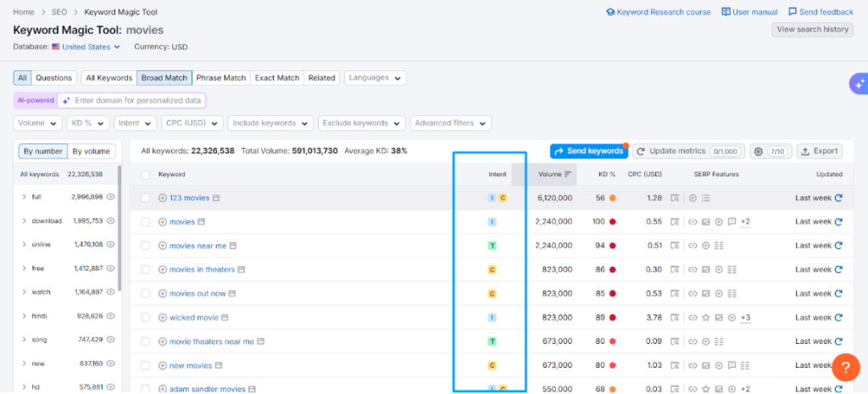
Task: Open the KD % filter dropdown
Action: click(88, 124)
